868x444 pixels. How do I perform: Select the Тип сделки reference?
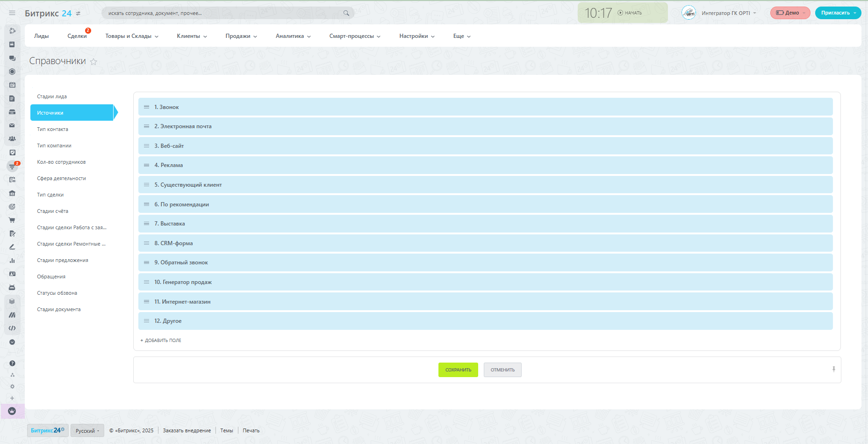[x=50, y=195]
